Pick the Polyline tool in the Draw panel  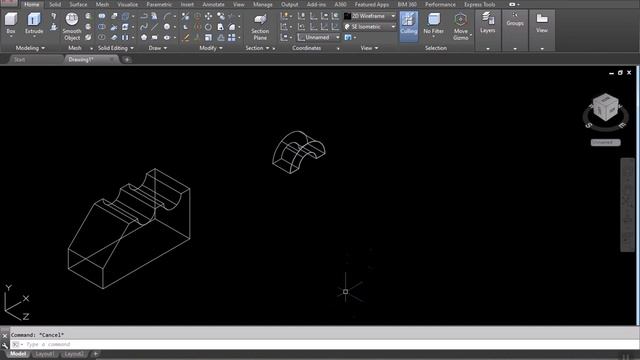[x=144, y=16]
